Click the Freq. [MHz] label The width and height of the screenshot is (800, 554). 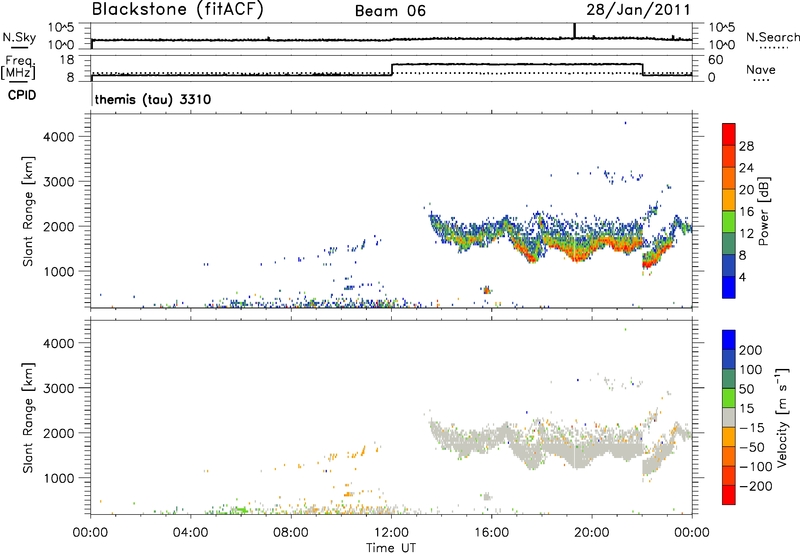coord(18,67)
